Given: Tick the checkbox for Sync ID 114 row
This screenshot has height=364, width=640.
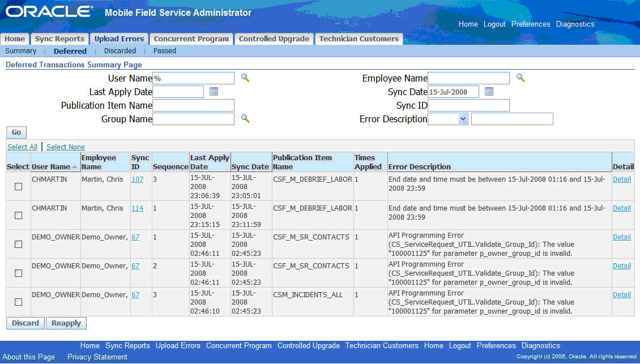Looking at the screenshot, I should point(18,216).
